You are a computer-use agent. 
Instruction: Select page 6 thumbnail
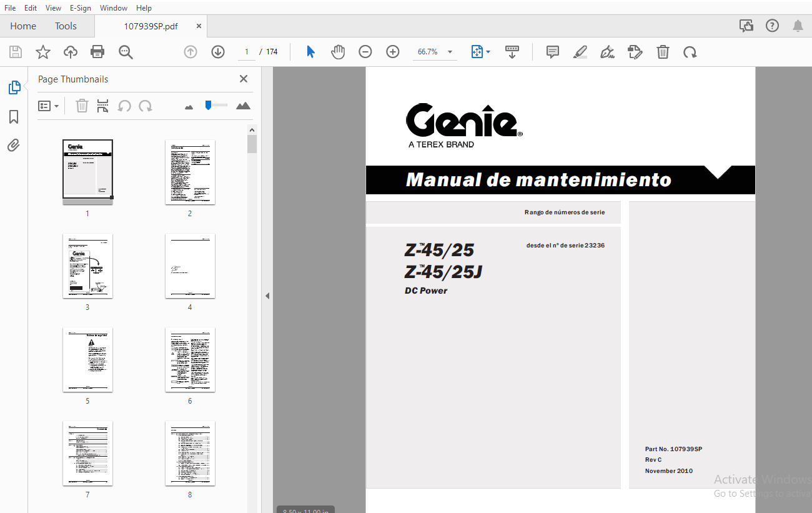(190, 359)
